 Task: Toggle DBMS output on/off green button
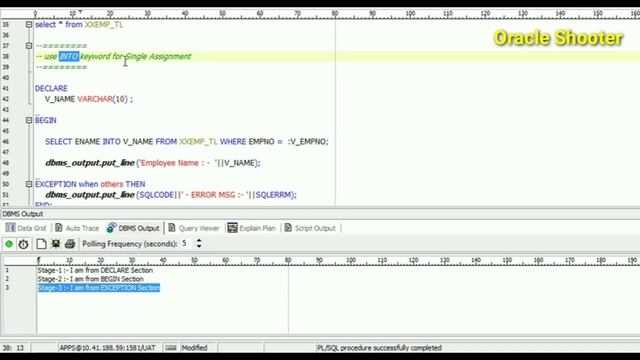click(9, 244)
